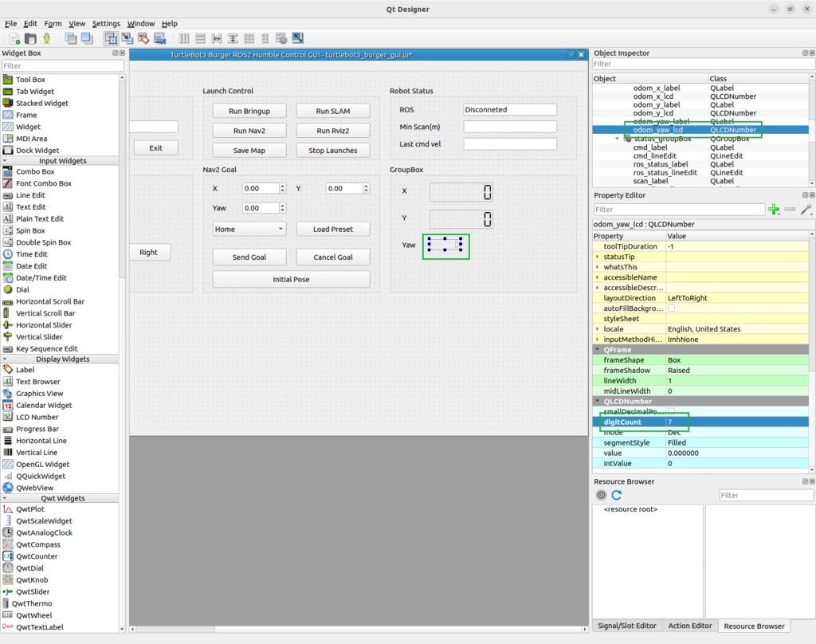This screenshot has height=644, width=816.
Task: Click the Initial Pose button
Action: click(x=292, y=280)
